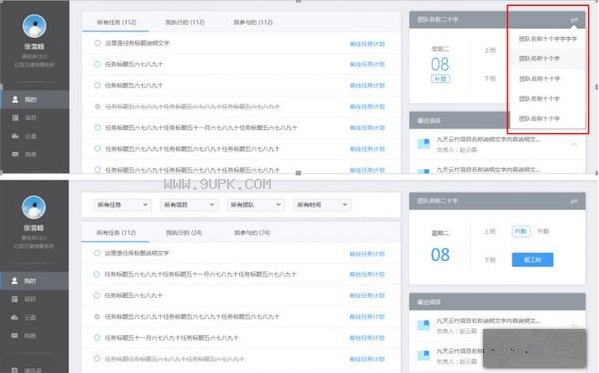Click date number 08 in upper mockup
The height and width of the screenshot is (373, 599).
[440, 64]
